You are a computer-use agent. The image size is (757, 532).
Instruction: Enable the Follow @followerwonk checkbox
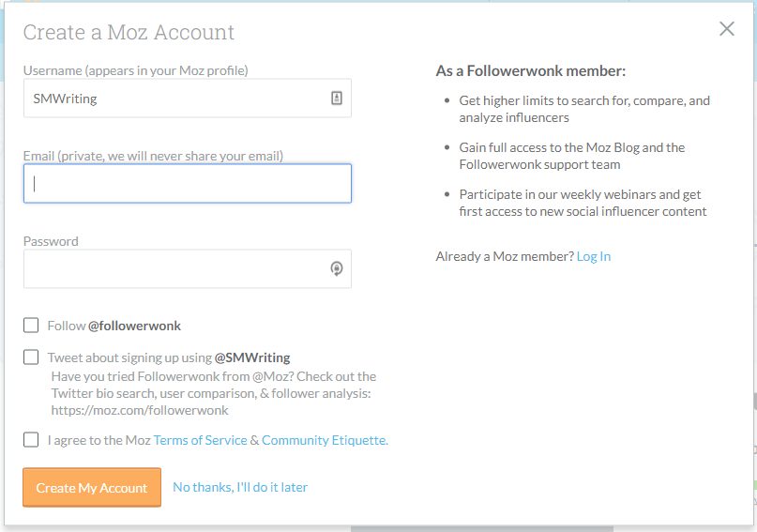(x=32, y=326)
